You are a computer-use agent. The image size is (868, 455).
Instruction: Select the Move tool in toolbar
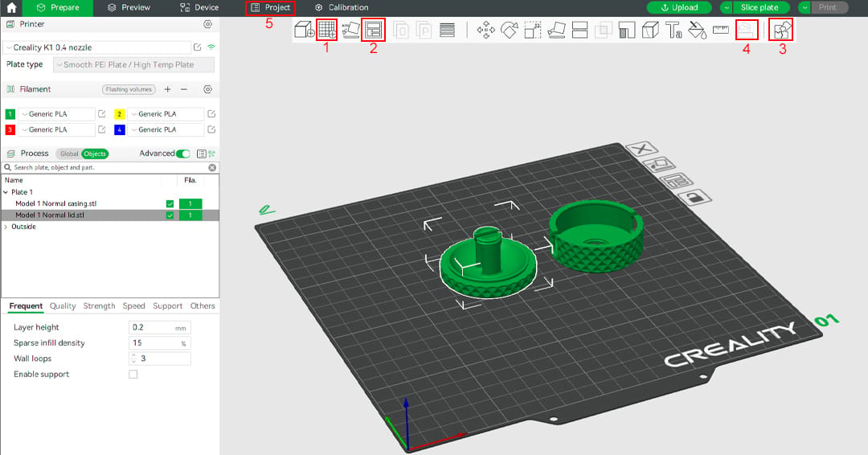486,30
